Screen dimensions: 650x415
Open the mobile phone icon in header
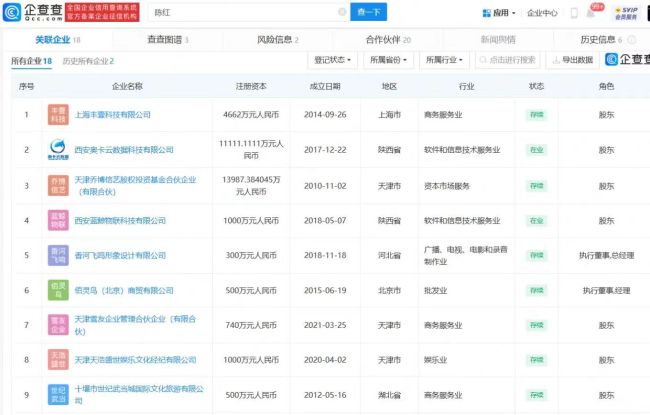(574, 13)
